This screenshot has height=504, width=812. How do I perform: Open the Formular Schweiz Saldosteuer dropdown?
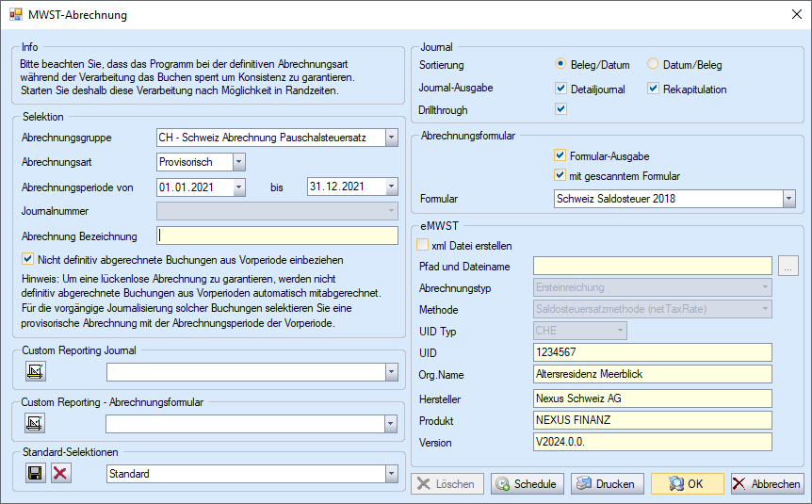click(x=788, y=199)
